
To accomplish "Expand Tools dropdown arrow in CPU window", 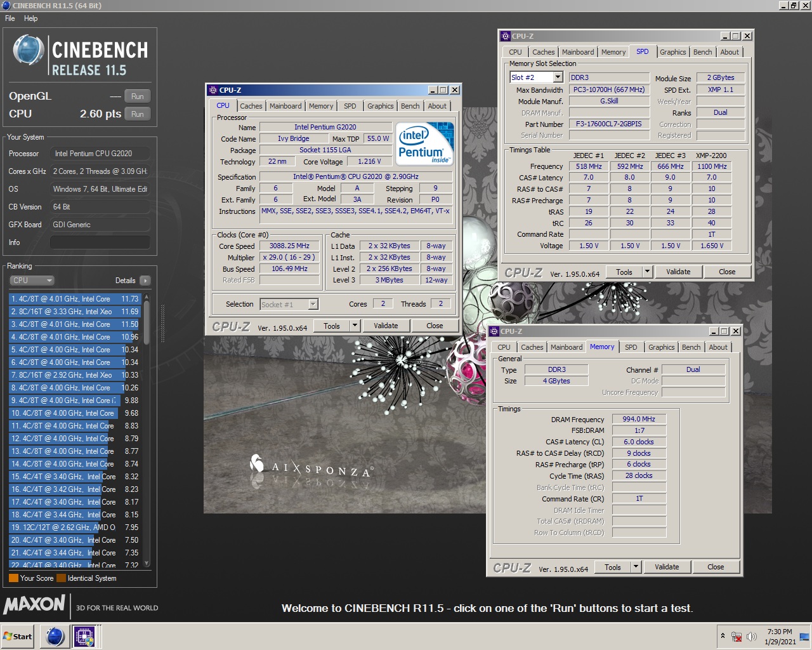I will click(355, 326).
